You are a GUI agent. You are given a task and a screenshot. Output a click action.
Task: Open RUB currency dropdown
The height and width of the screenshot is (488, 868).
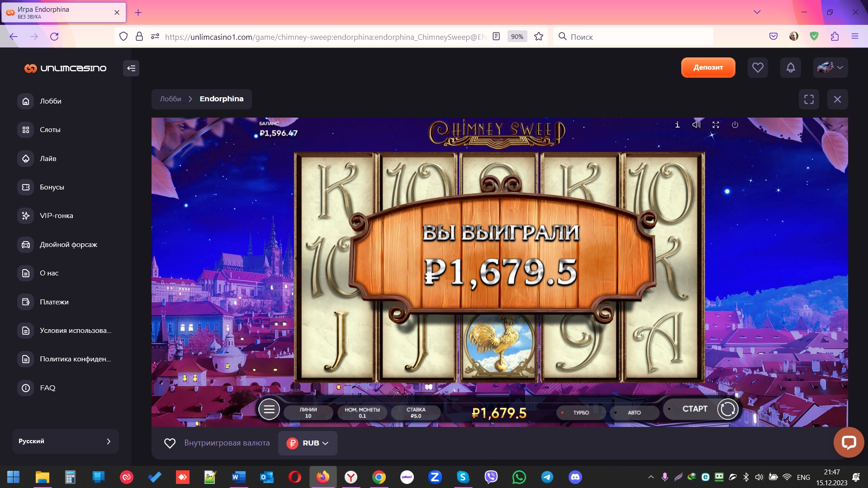(308, 443)
